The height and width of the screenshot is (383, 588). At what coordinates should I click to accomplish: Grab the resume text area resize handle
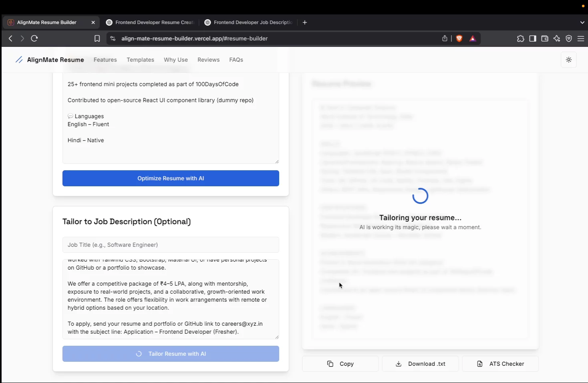tap(277, 161)
